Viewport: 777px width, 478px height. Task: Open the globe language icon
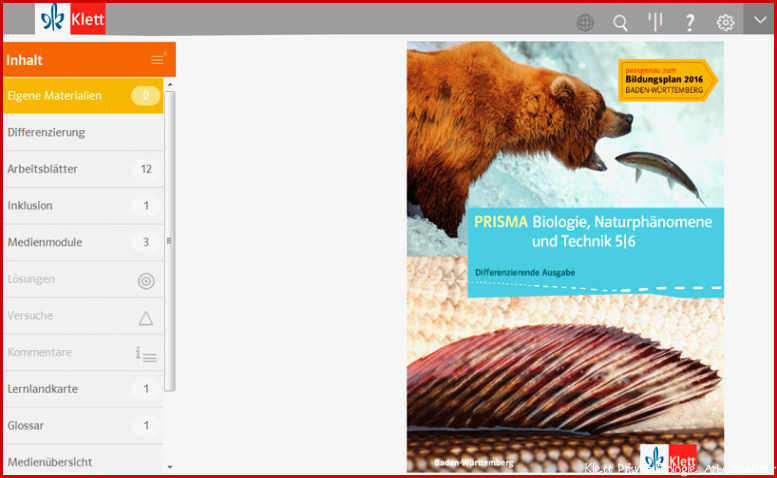[585, 22]
